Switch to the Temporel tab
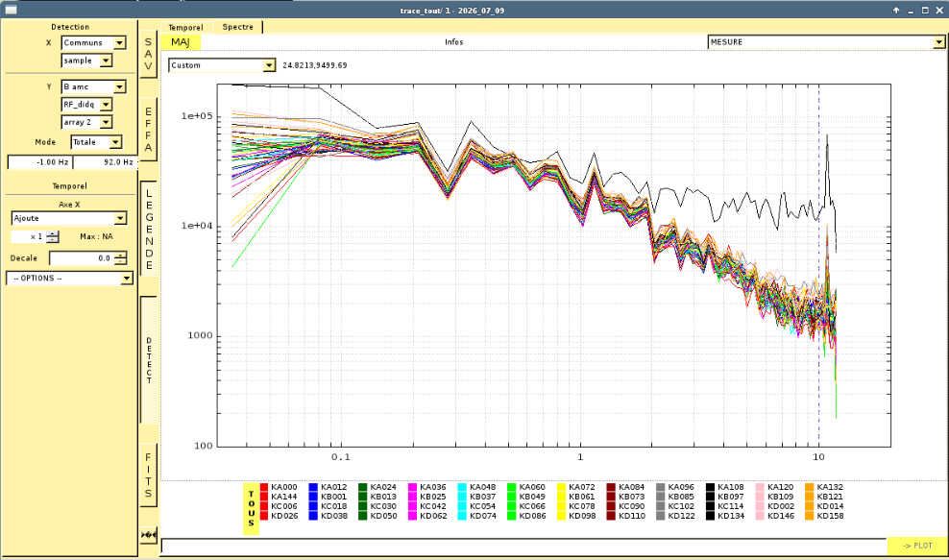Viewport: 949px width, 560px height. click(x=185, y=27)
